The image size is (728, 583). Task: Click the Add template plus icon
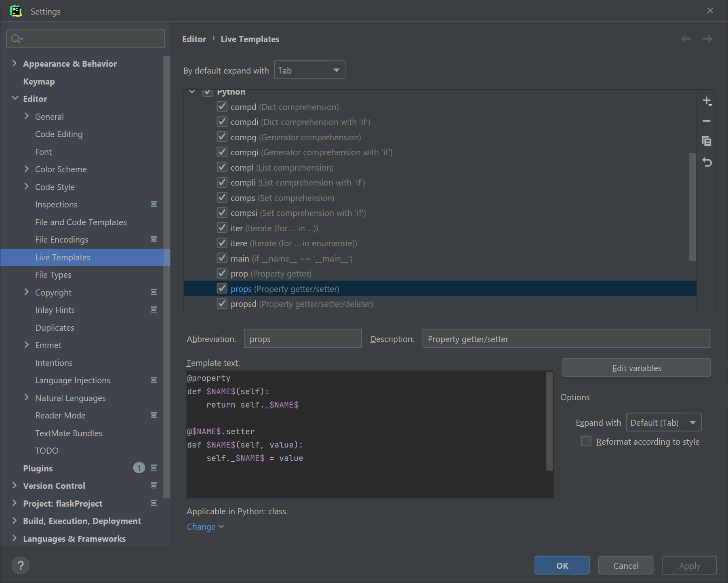click(707, 101)
